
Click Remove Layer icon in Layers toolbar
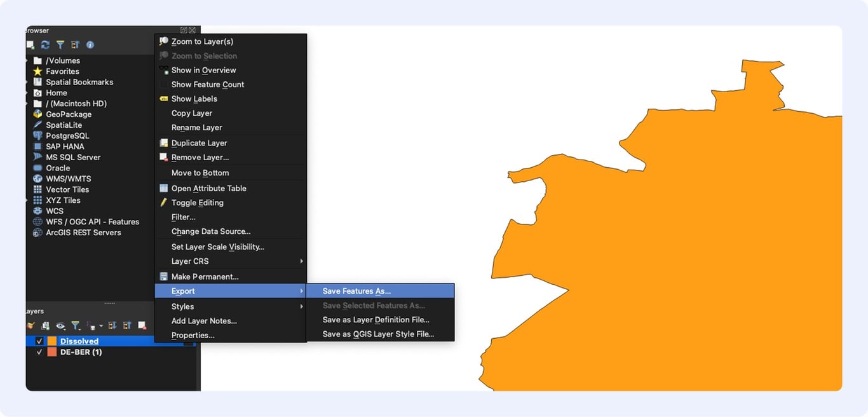point(142,325)
